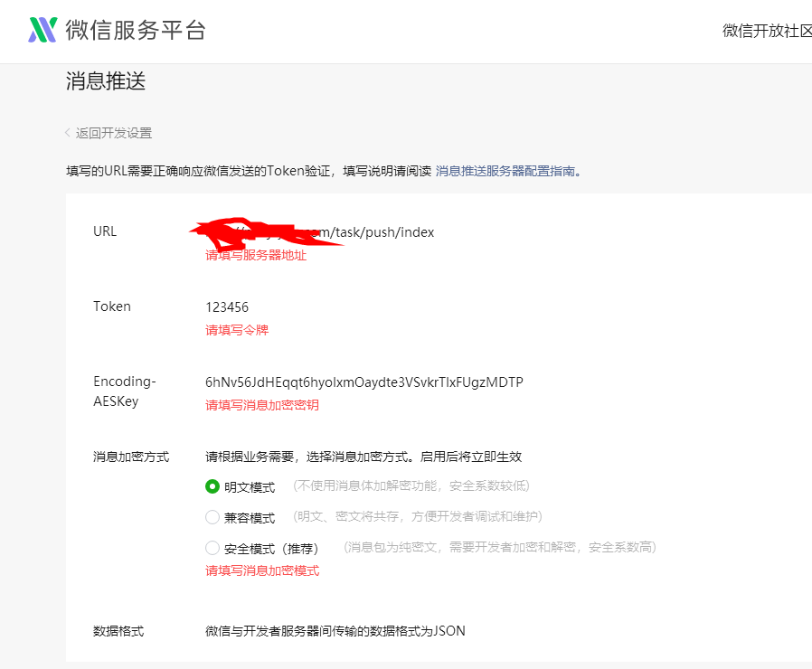Go back via 返回开发设置 link

click(x=114, y=133)
